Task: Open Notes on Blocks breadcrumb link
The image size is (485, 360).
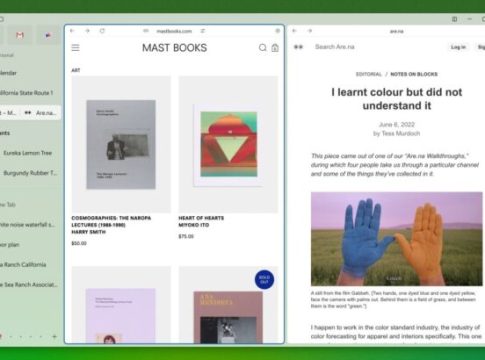Action: click(x=414, y=74)
